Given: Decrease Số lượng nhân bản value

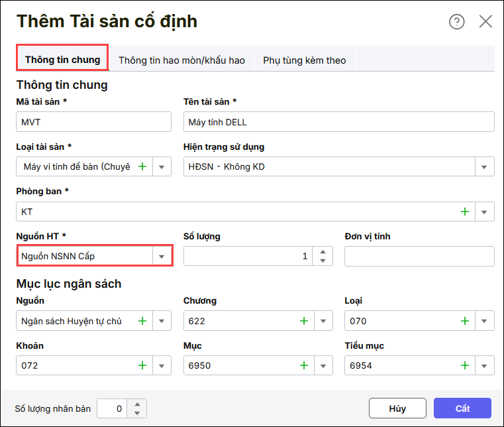Looking at the screenshot, I should (137, 413).
